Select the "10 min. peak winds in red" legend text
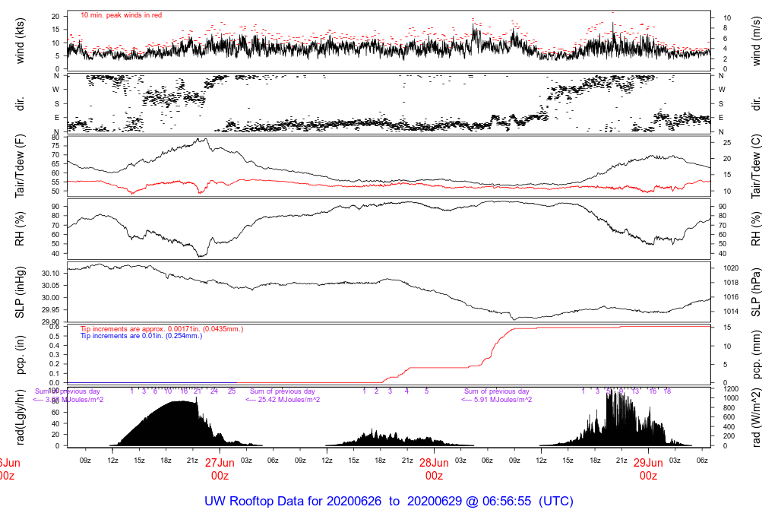The height and width of the screenshot is (532, 778). coord(121,15)
